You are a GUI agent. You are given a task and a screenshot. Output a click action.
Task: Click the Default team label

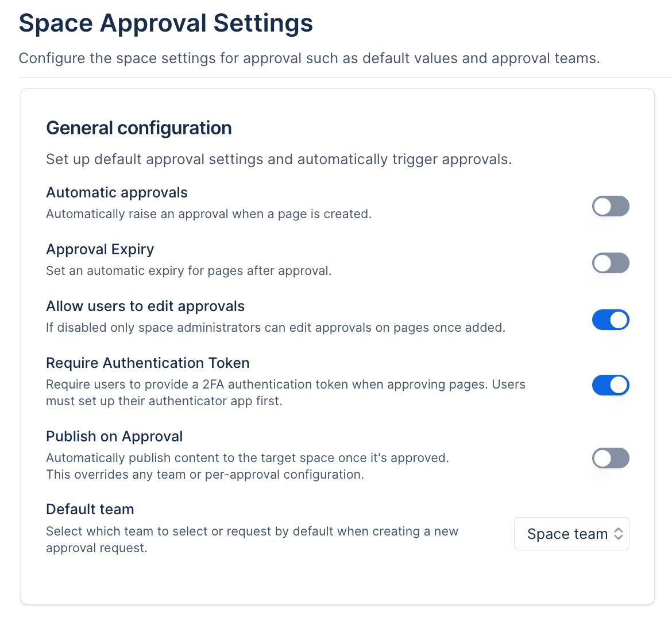pos(90,509)
